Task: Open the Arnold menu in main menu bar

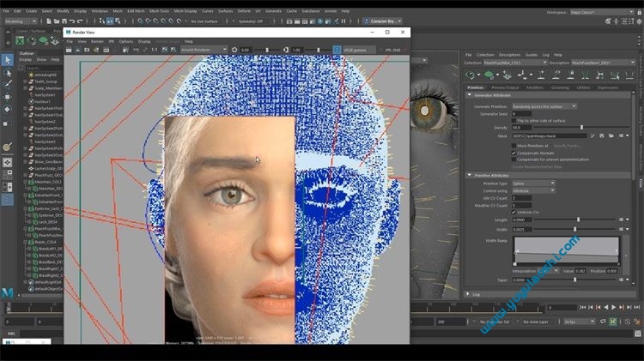Action: click(331, 11)
